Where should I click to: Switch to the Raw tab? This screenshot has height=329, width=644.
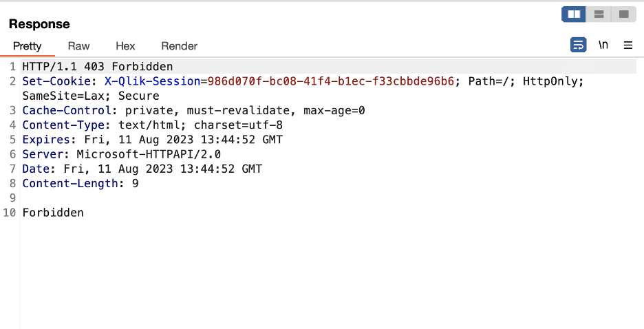coord(78,46)
